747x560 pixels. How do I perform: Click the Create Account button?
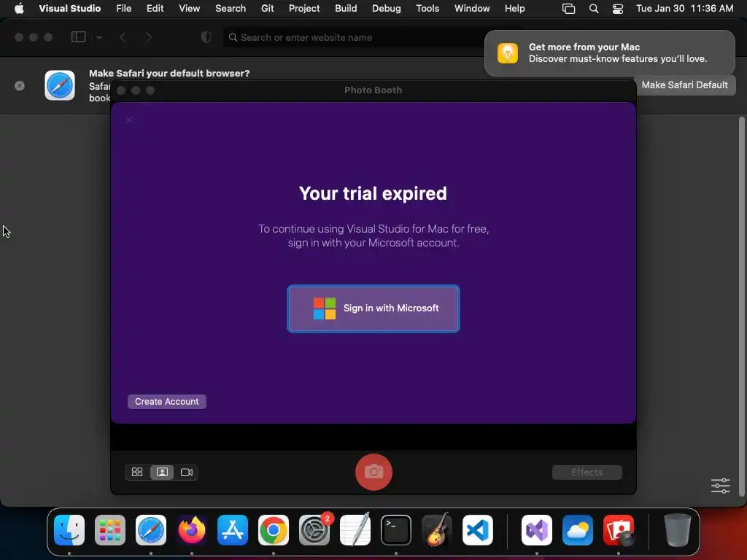(167, 402)
